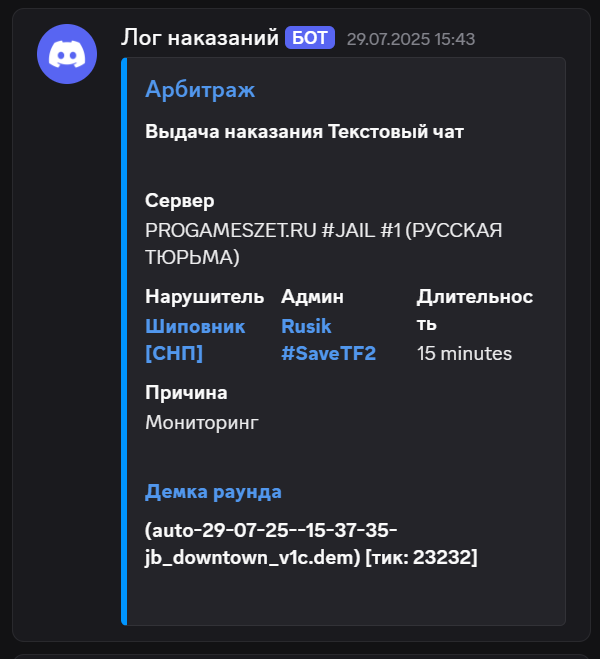
Task: Open violator Шиповник [СНП] profile link
Action: 195,340
